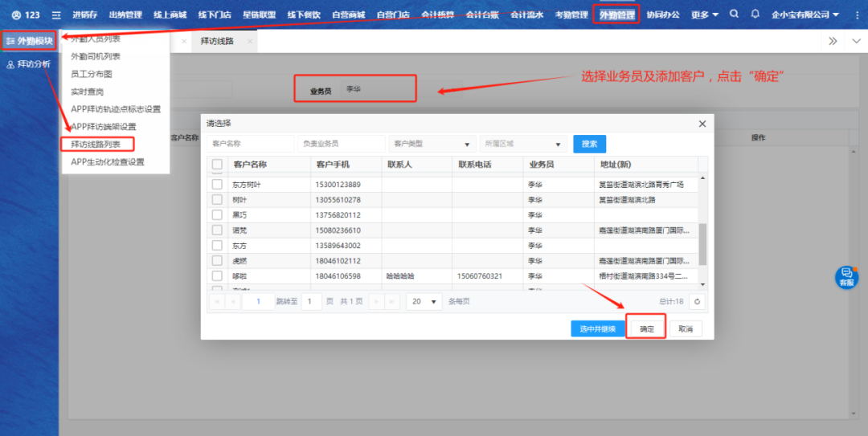Select the checkbox for customer 哆啦
The image size is (868, 436).
click(217, 276)
